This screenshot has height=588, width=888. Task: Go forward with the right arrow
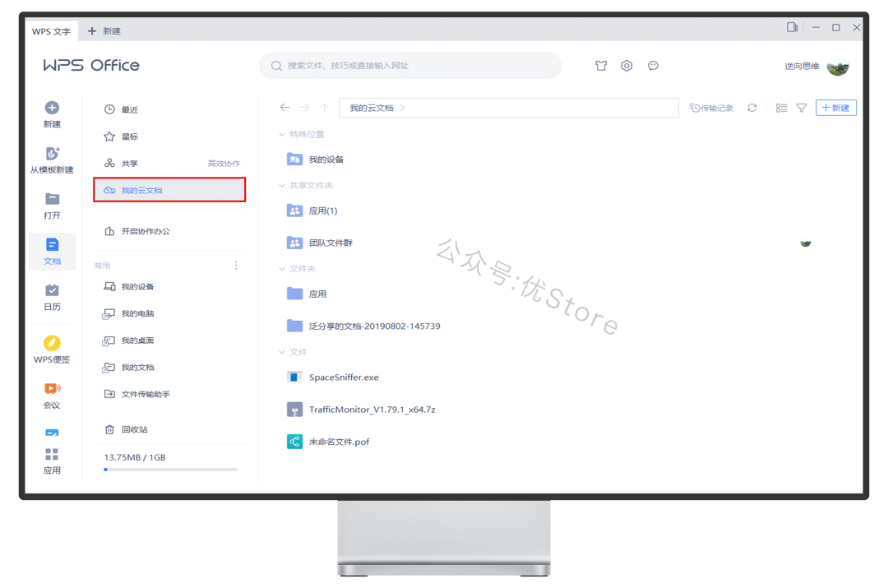click(305, 108)
